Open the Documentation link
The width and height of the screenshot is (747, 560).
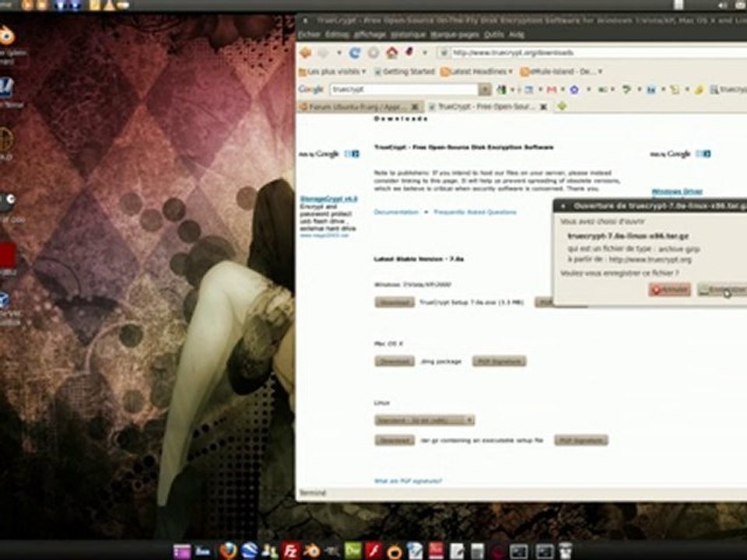tap(396, 212)
